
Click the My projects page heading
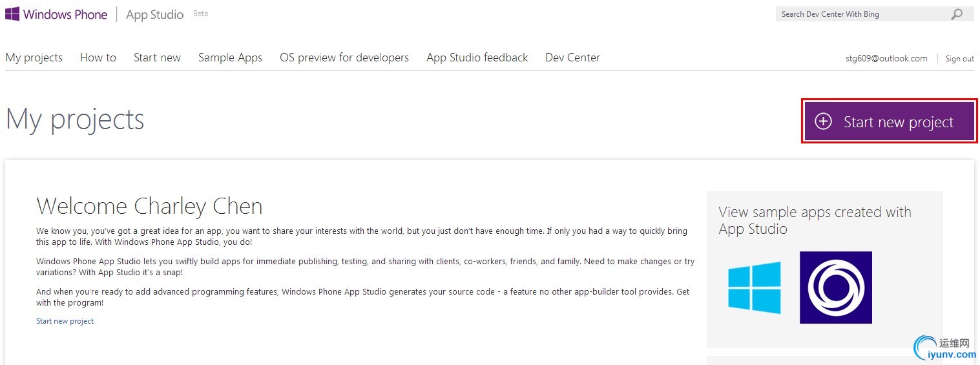(x=75, y=120)
